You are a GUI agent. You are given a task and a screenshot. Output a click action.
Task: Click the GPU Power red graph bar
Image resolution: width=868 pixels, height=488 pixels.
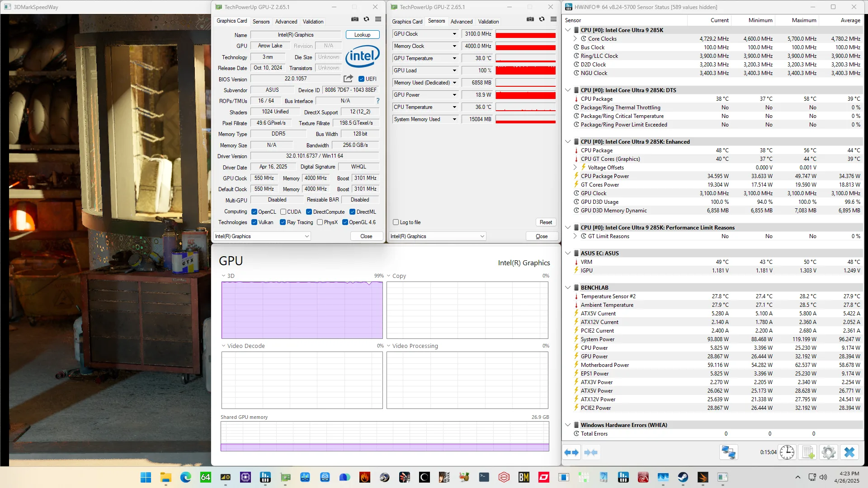click(x=525, y=95)
